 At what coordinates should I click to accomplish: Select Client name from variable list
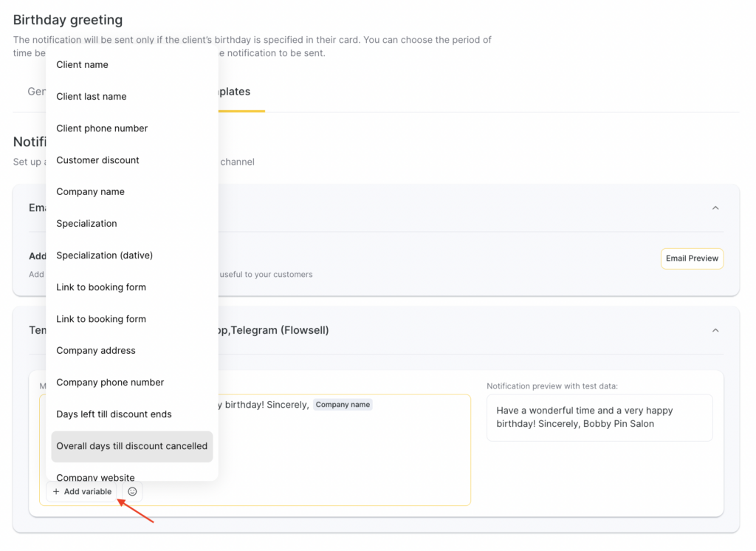[82, 65]
